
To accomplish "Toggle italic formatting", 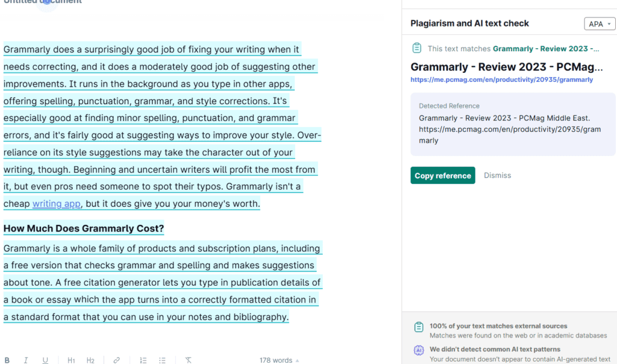I will [x=26, y=360].
